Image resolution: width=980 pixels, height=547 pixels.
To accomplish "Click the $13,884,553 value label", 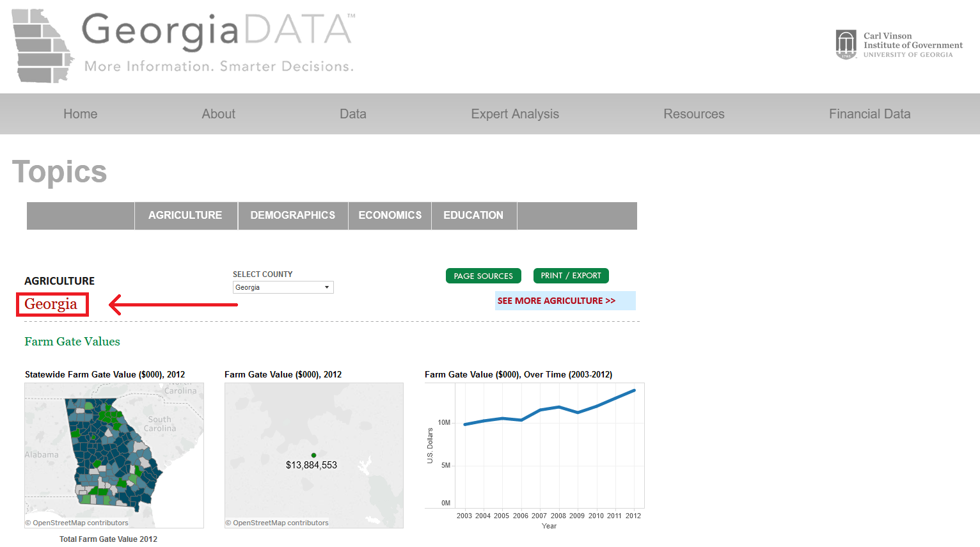I will [312, 465].
